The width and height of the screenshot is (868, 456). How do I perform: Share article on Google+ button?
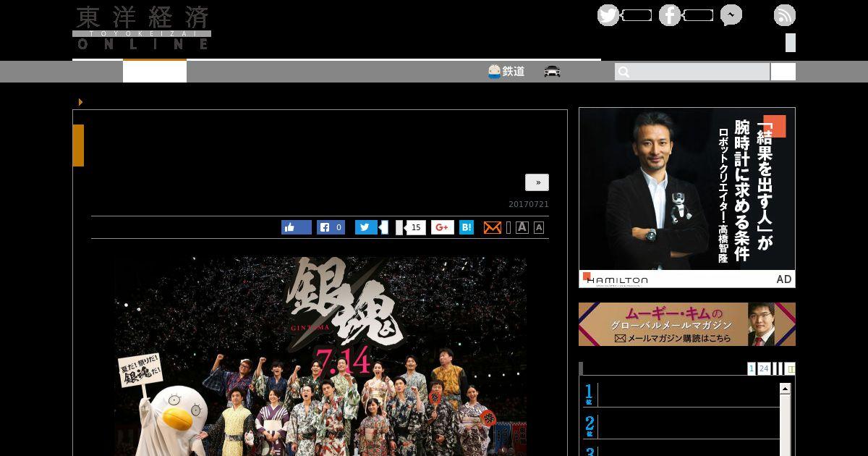pyautogui.click(x=443, y=227)
